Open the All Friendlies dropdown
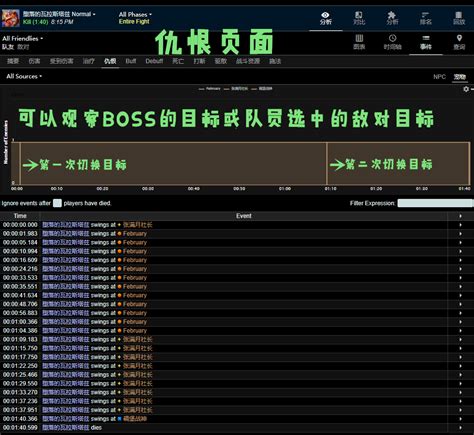 (x=22, y=38)
